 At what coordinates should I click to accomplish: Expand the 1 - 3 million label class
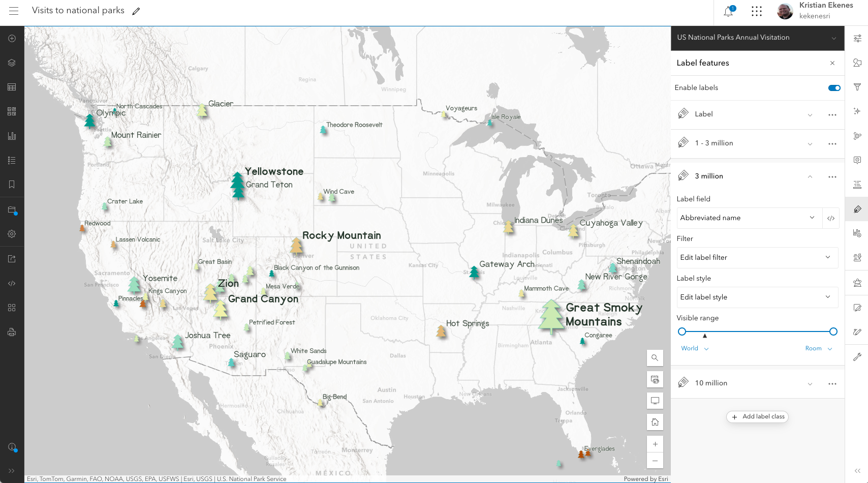coord(810,144)
